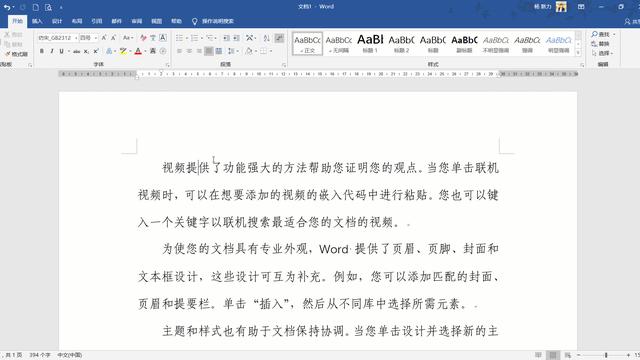Image resolution: width=640 pixels, height=360 pixels.
Task: Open the font size dropdown
Action: (x=96, y=38)
